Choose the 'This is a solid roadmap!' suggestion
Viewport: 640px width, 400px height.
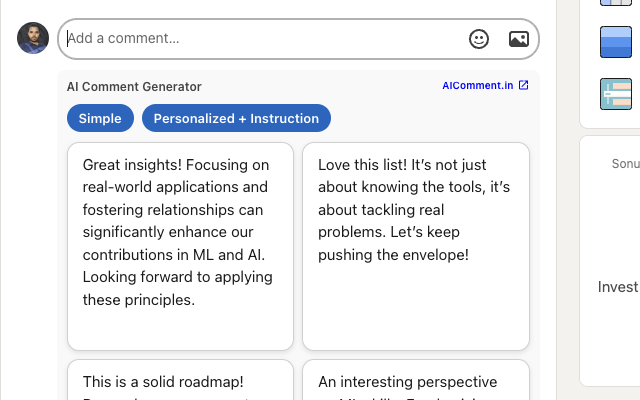180,380
